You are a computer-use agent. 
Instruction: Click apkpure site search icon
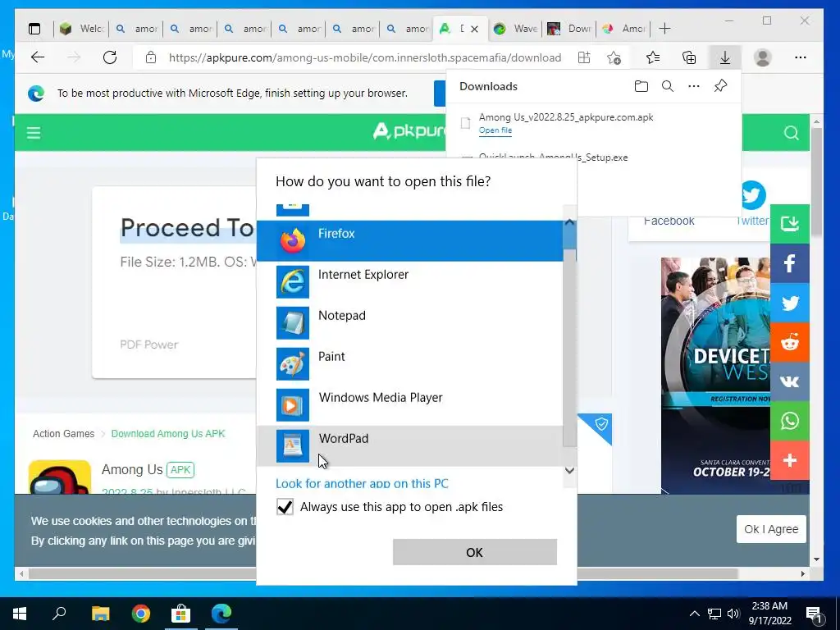pos(792,133)
